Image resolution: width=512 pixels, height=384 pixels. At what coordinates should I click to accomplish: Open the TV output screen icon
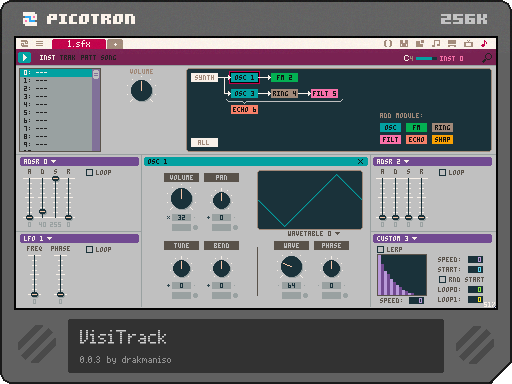click(468, 43)
